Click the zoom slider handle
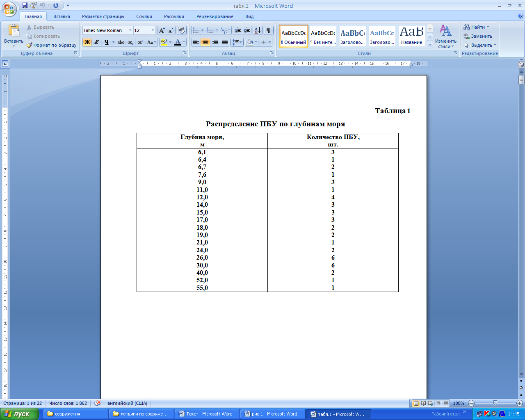The width and height of the screenshot is (525, 420). (495, 403)
